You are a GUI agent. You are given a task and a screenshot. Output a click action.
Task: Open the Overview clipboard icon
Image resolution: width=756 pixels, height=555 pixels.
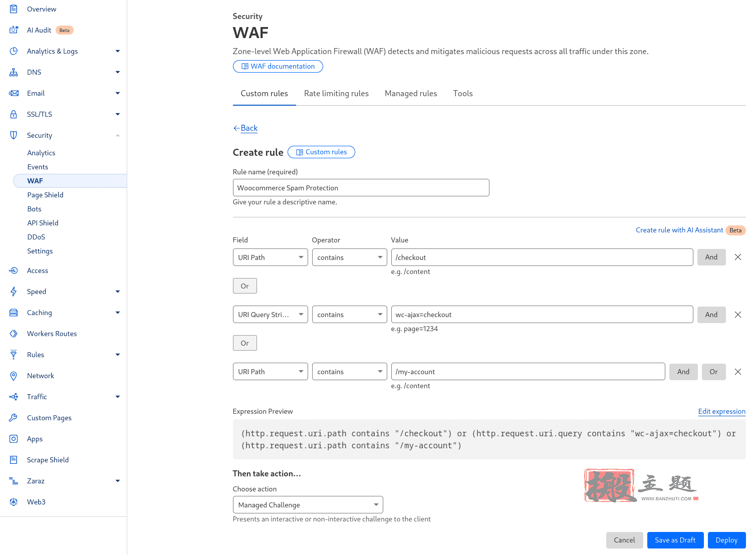click(14, 9)
